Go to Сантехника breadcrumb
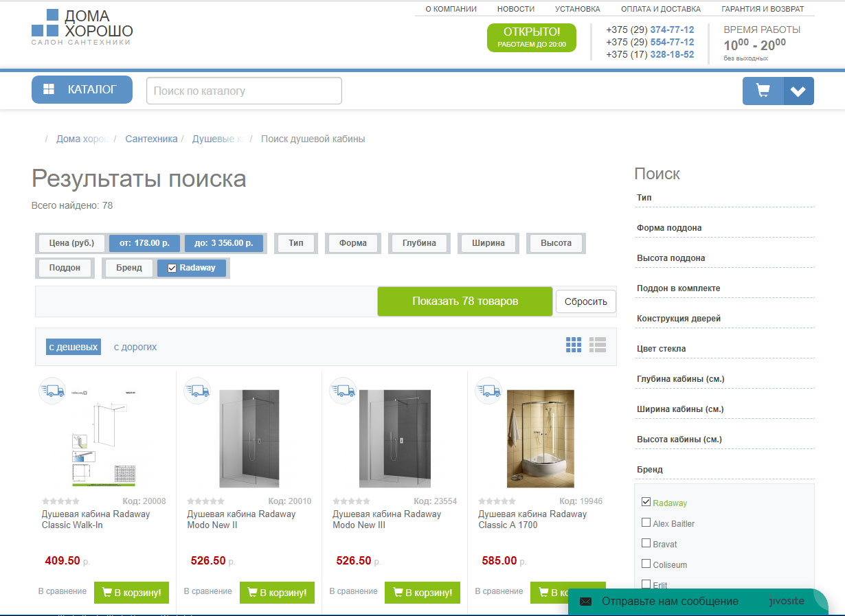845x616 pixels. 151,139
